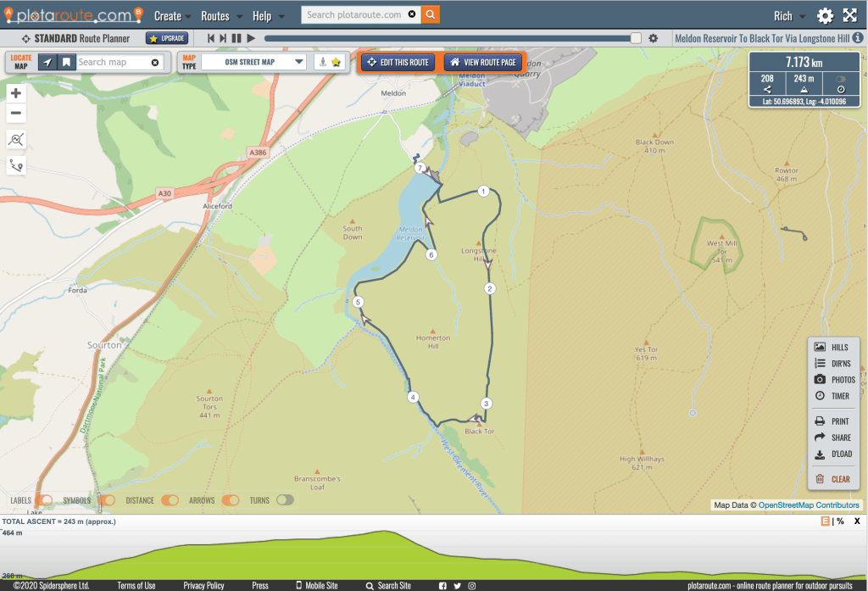Enter fullscreen with the expand icon
This screenshot has width=868, height=591.
click(x=849, y=16)
